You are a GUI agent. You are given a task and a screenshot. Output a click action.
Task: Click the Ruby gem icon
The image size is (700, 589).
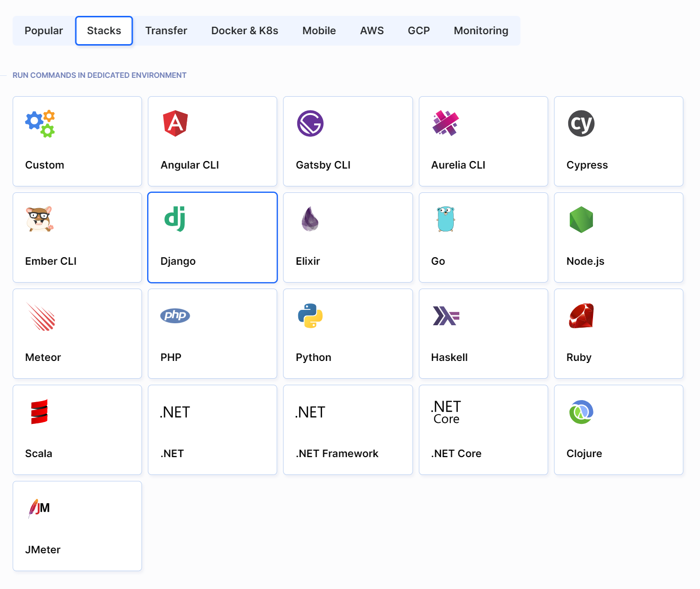pos(581,316)
